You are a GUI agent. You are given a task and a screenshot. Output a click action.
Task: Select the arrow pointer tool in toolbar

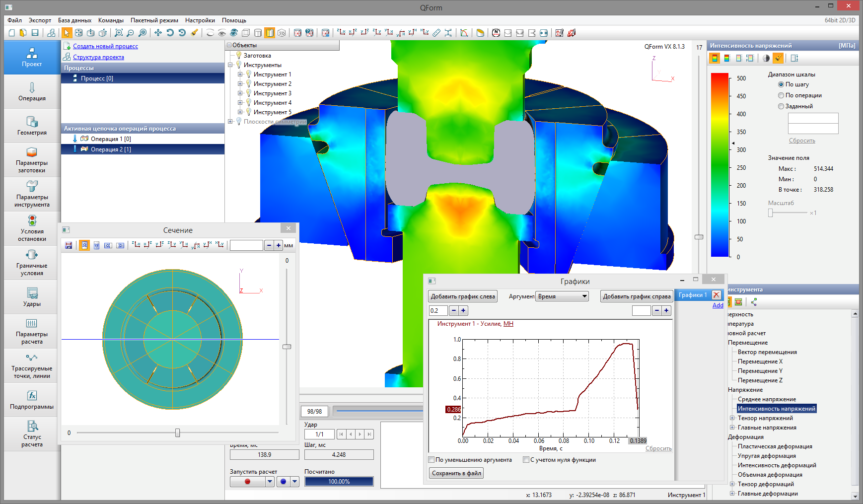[x=67, y=33]
